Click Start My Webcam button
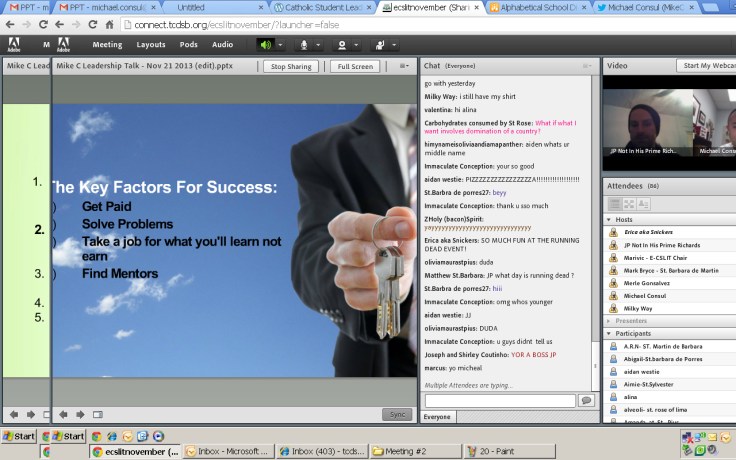 [x=706, y=65]
